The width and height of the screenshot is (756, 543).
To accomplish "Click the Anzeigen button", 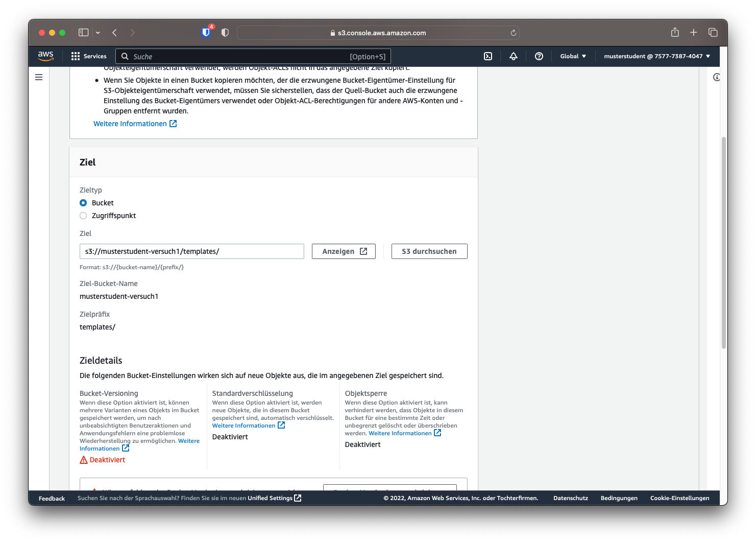I will tap(344, 251).
